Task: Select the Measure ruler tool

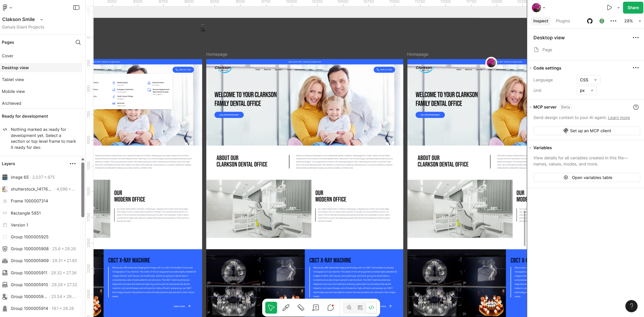Action: (301, 308)
